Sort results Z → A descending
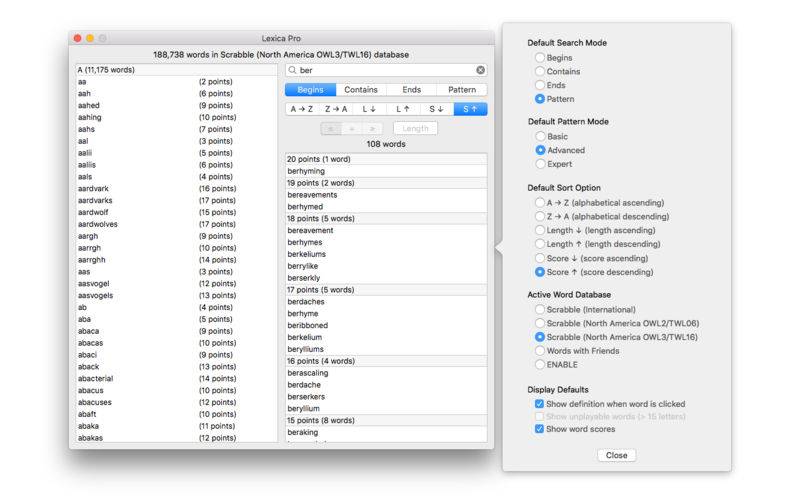Screen dimensions: 800x500 tap(336, 109)
